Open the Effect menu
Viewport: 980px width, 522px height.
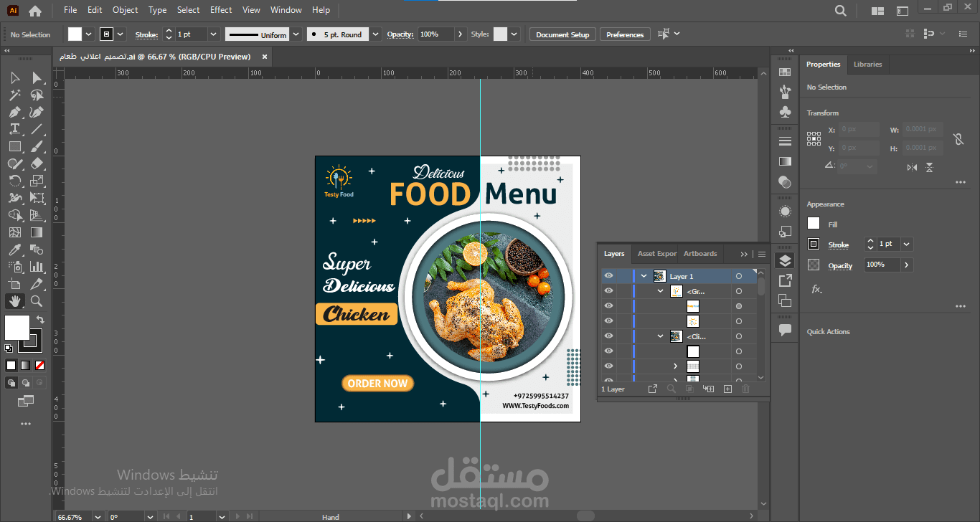[x=221, y=10]
